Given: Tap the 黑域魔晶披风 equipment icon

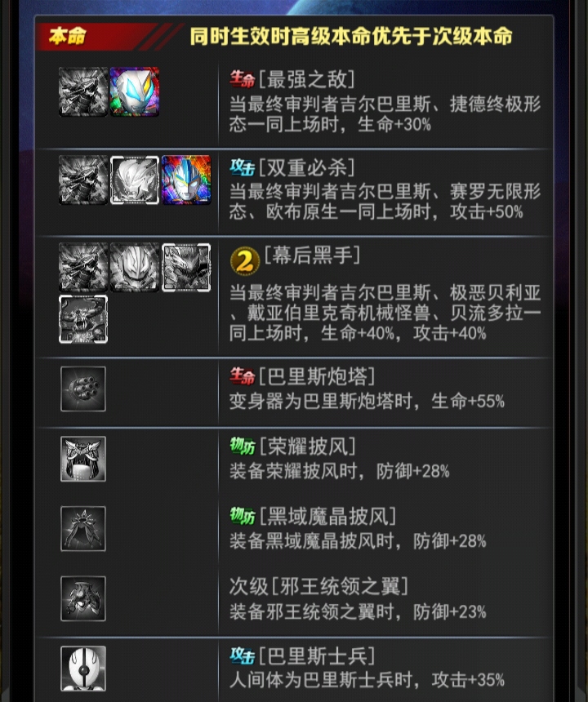Looking at the screenshot, I should (83, 529).
